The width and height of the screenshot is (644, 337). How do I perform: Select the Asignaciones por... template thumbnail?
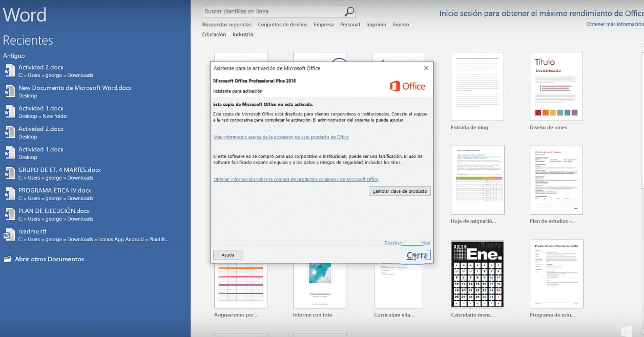coord(241,286)
